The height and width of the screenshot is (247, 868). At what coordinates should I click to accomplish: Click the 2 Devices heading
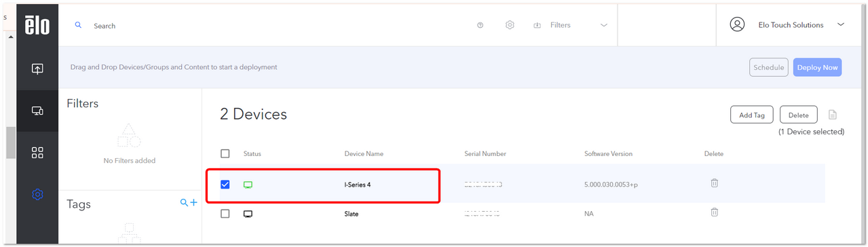click(x=253, y=115)
